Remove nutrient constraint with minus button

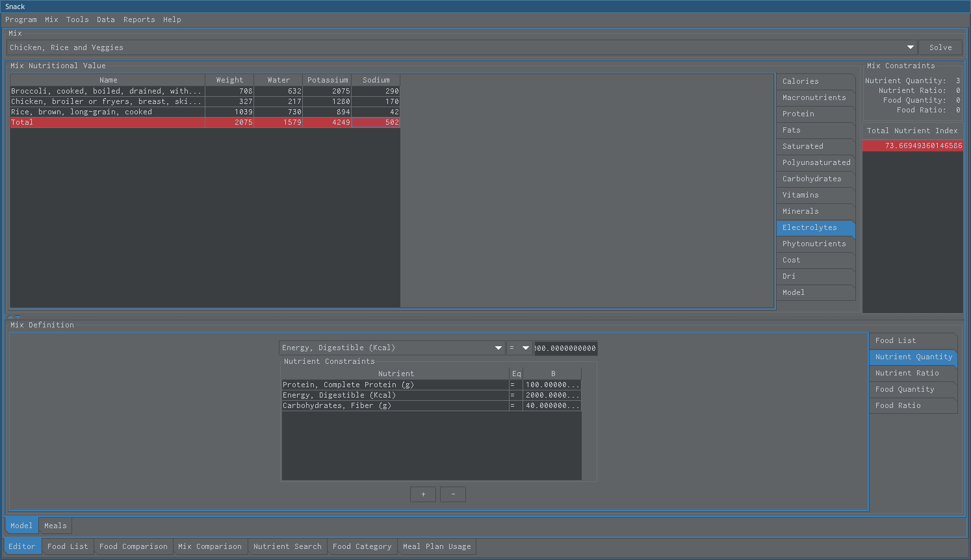pos(453,494)
